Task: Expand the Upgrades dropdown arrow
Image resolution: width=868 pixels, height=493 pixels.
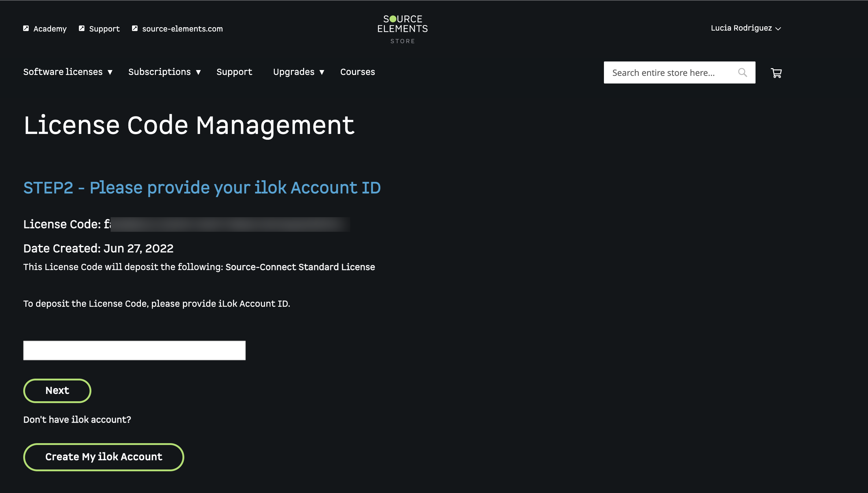Action: (x=322, y=72)
